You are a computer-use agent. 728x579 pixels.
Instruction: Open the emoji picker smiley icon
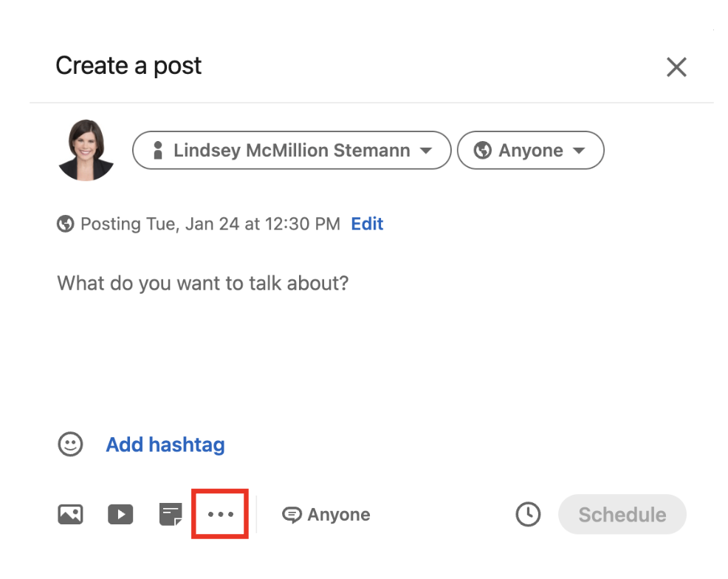tap(70, 444)
